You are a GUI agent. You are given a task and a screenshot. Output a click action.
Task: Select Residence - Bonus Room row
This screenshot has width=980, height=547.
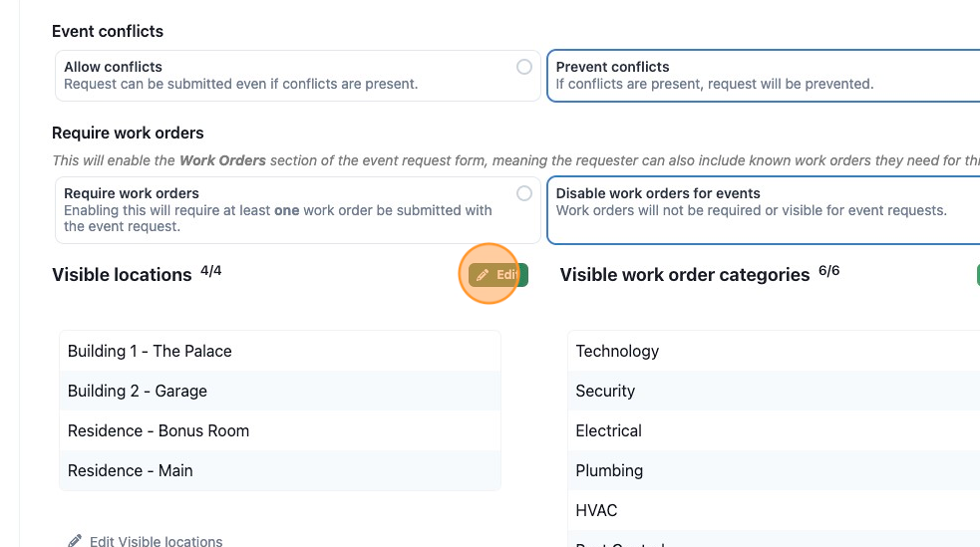point(280,430)
